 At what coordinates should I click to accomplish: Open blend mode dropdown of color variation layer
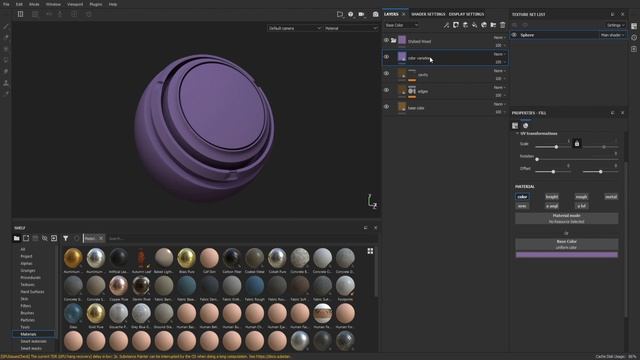click(x=500, y=54)
